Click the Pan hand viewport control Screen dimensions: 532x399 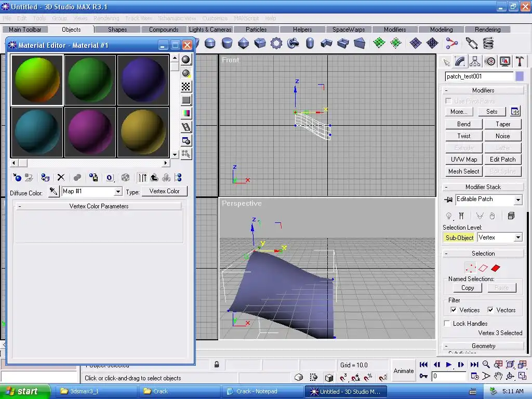(498, 376)
